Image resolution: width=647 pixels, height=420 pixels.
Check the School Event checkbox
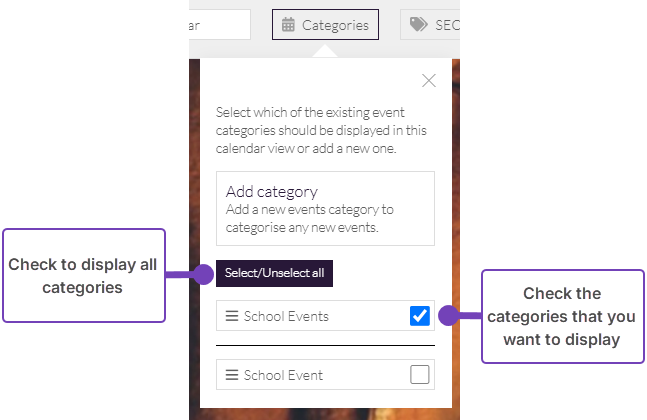[420, 375]
